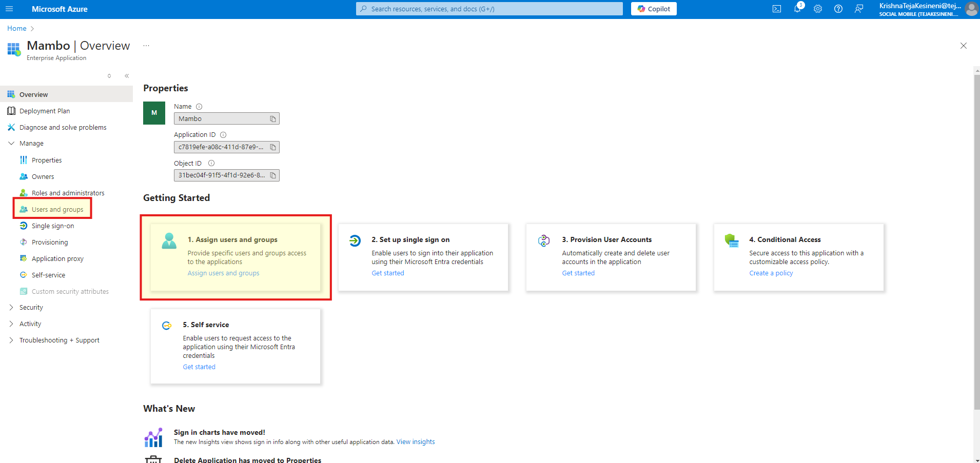Screen dimensions: 980x463
Task: Click the Assign users and groups link
Action: (223, 273)
